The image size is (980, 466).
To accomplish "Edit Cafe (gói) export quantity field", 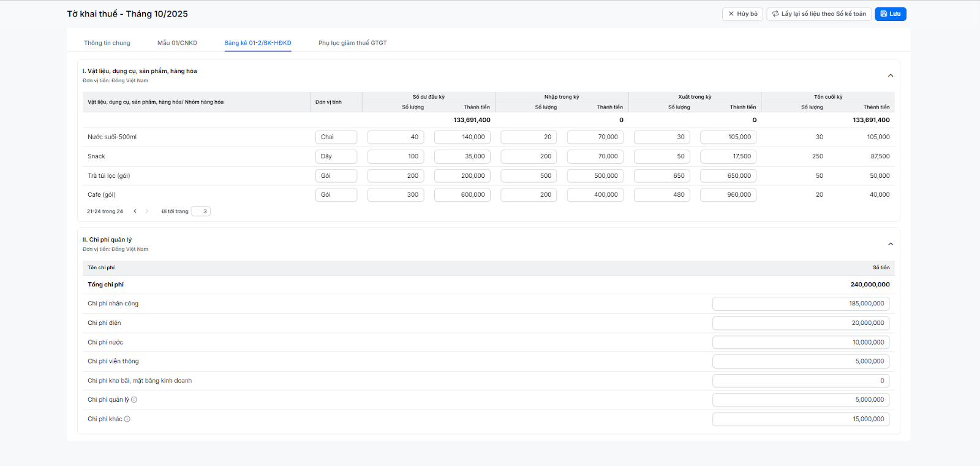I will pos(661,195).
